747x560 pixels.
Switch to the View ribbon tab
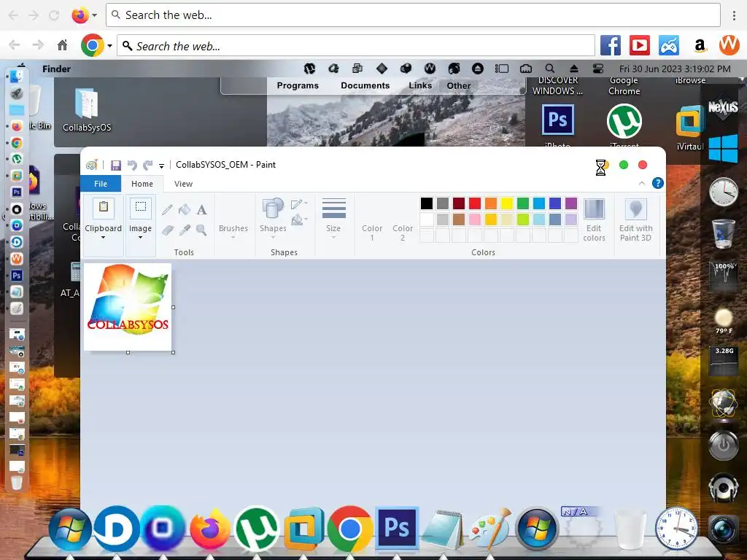[x=183, y=184]
